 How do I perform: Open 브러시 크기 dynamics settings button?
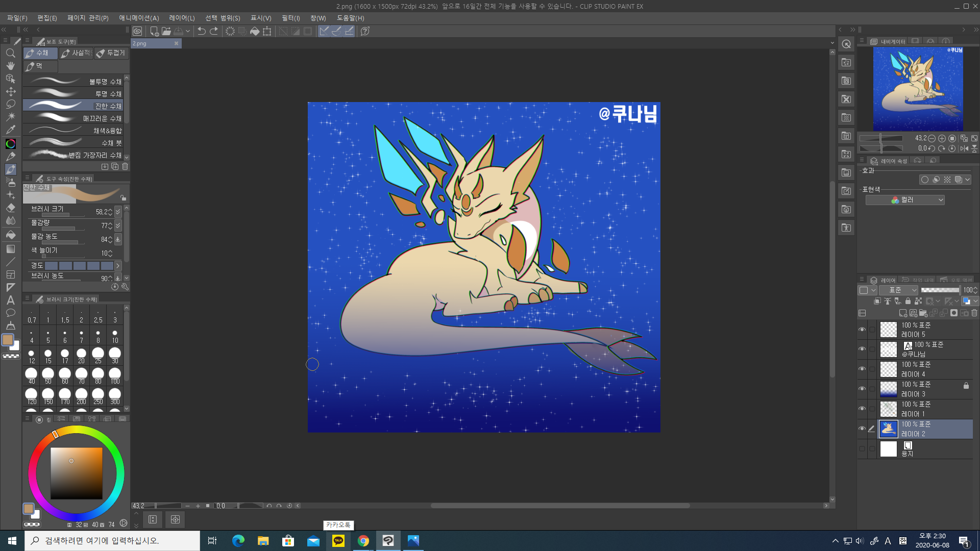click(118, 212)
